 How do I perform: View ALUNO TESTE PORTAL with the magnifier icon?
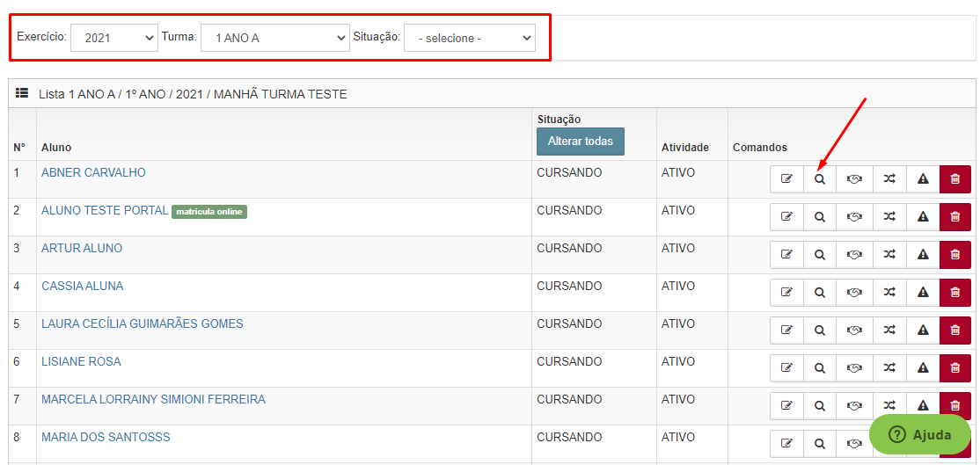coord(820,217)
